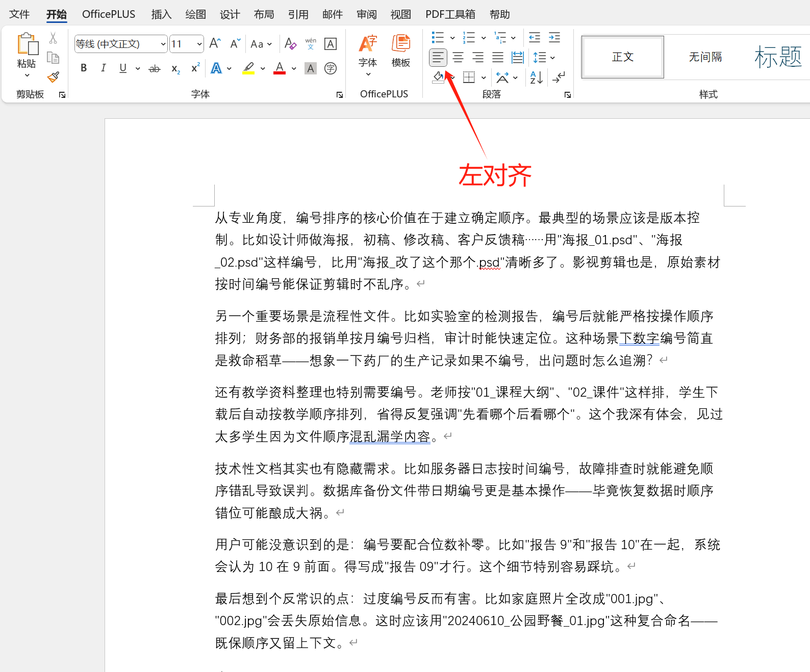The image size is (810, 672).
Task: Clear all formatting with the eraser A
Action: [290, 43]
